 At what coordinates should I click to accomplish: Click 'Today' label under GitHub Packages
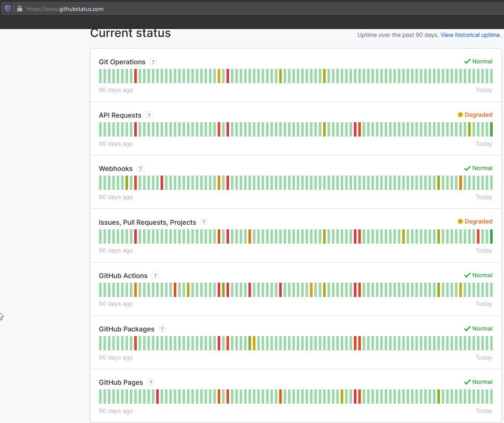click(x=484, y=357)
